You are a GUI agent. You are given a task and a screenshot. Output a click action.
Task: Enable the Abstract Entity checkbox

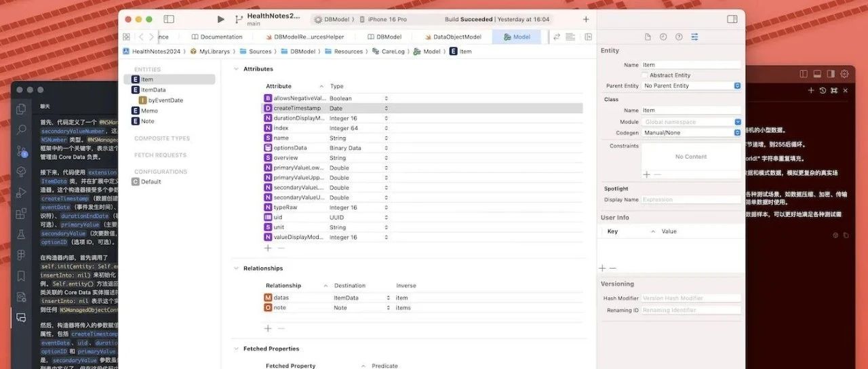pyautogui.click(x=644, y=75)
